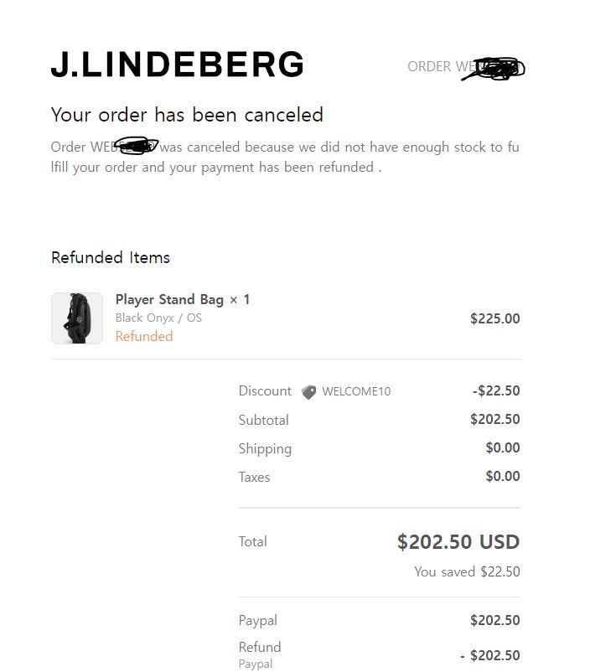Click the $202.50 USD total amount
The width and height of the screenshot is (616, 672).
pyautogui.click(x=458, y=542)
